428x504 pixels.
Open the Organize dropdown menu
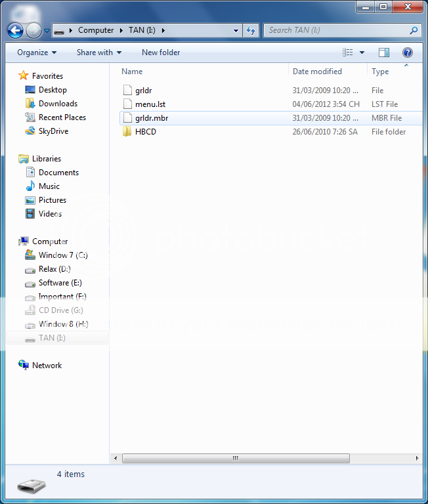click(37, 52)
